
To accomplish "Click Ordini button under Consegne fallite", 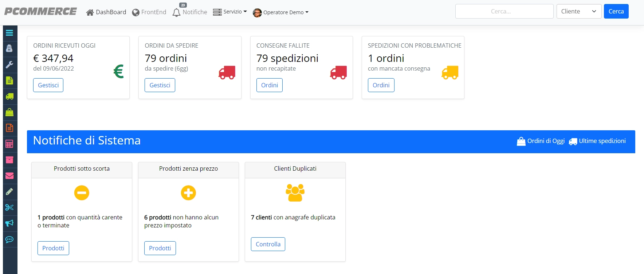I will pos(269,85).
